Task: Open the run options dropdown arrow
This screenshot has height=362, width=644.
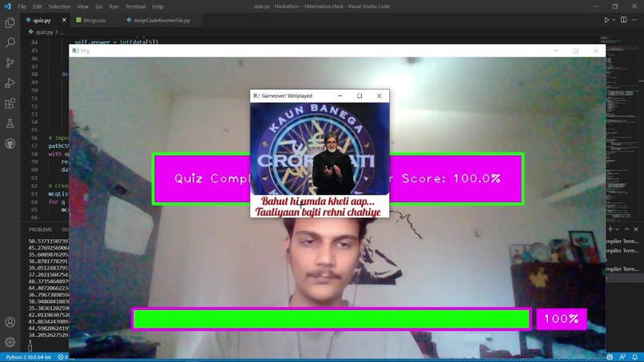Action: [614, 20]
